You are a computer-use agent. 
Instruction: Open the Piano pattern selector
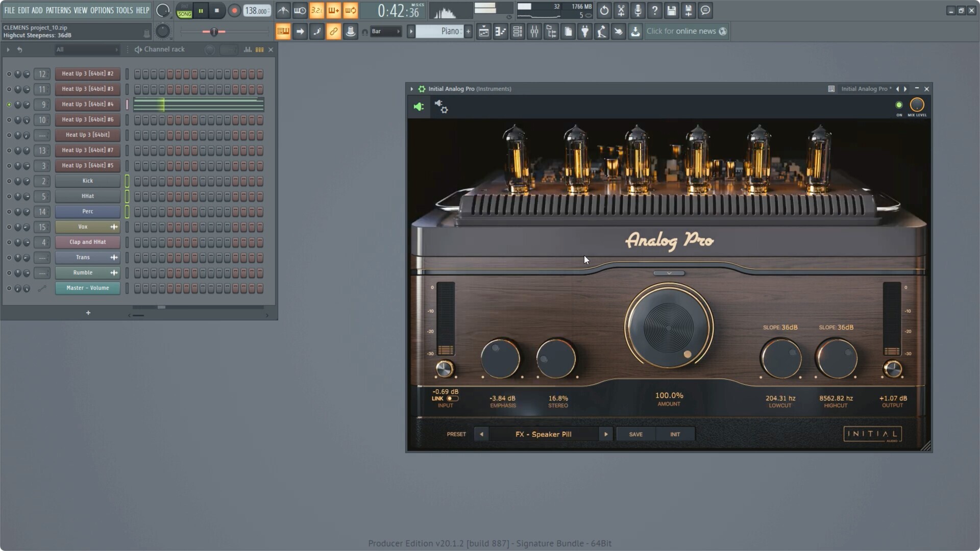(439, 31)
